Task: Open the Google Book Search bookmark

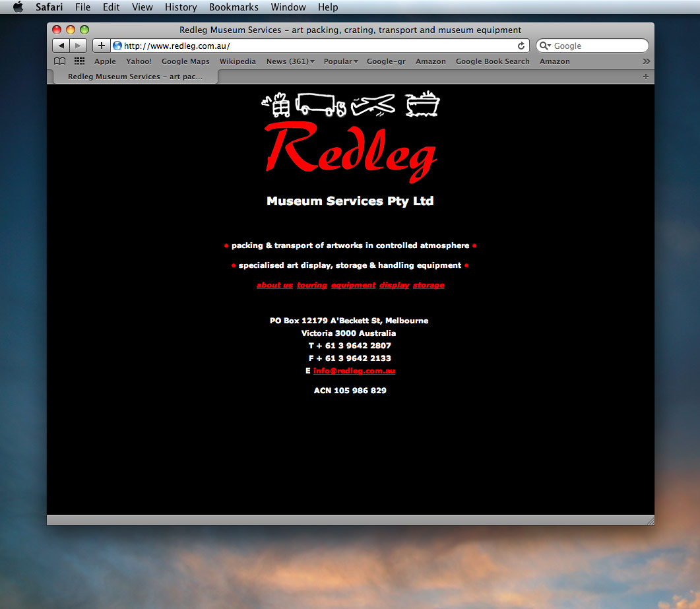Action: pyautogui.click(x=492, y=61)
